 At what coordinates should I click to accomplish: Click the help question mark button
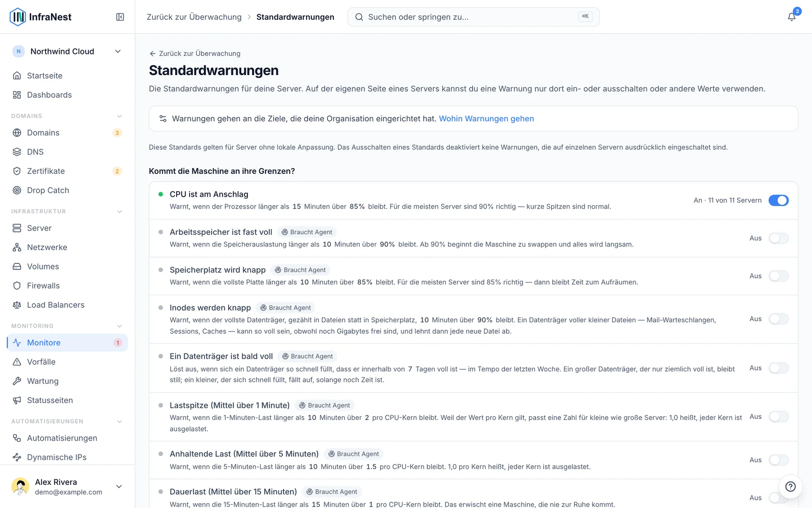tap(790, 486)
